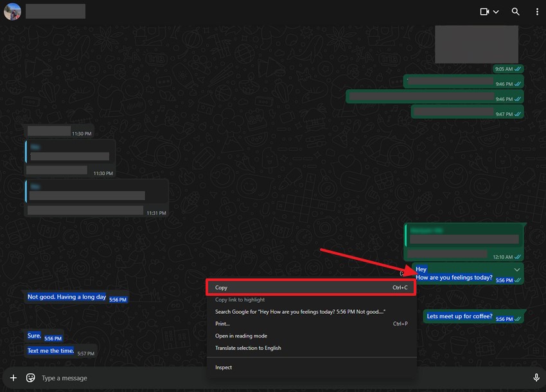The image size is (546, 392).
Task: Click "Open in reading mode" option
Action: 241,336
